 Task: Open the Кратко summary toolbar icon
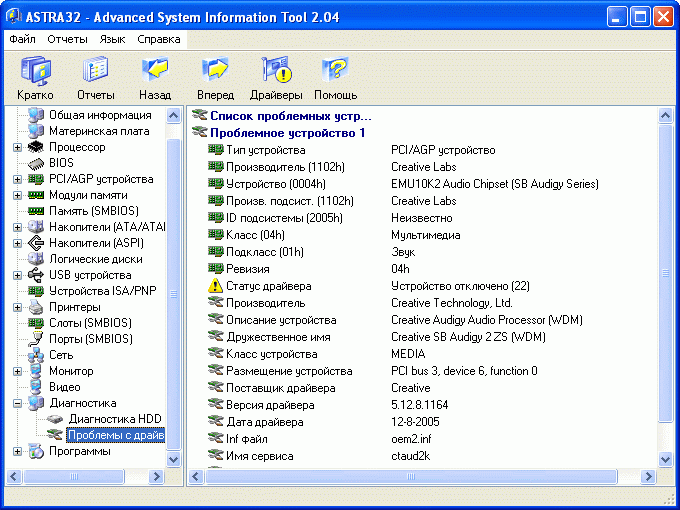(x=36, y=71)
